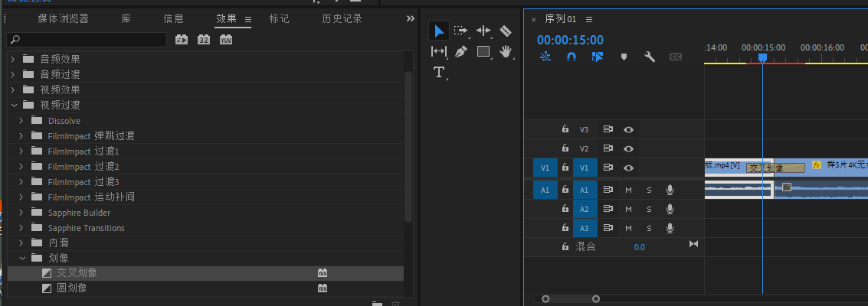Select the Track Select Forward tool
The height and width of the screenshot is (306, 868).
460,31
